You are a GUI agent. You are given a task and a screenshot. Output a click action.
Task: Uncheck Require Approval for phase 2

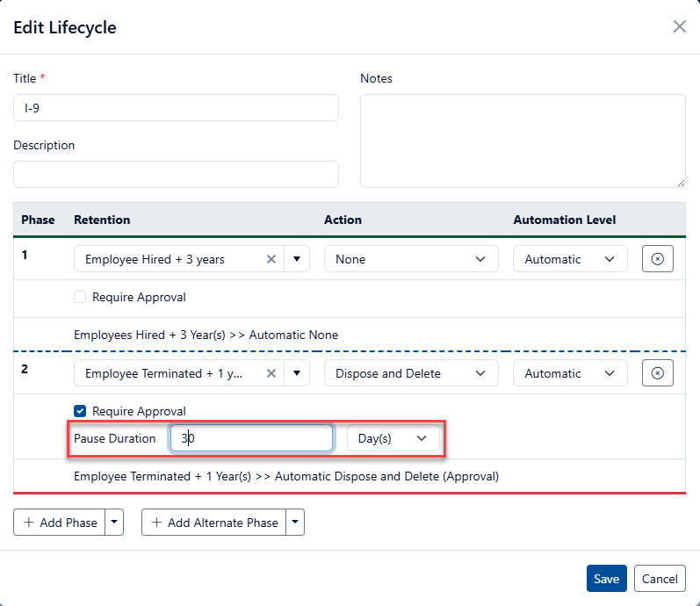[x=80, y=411]
